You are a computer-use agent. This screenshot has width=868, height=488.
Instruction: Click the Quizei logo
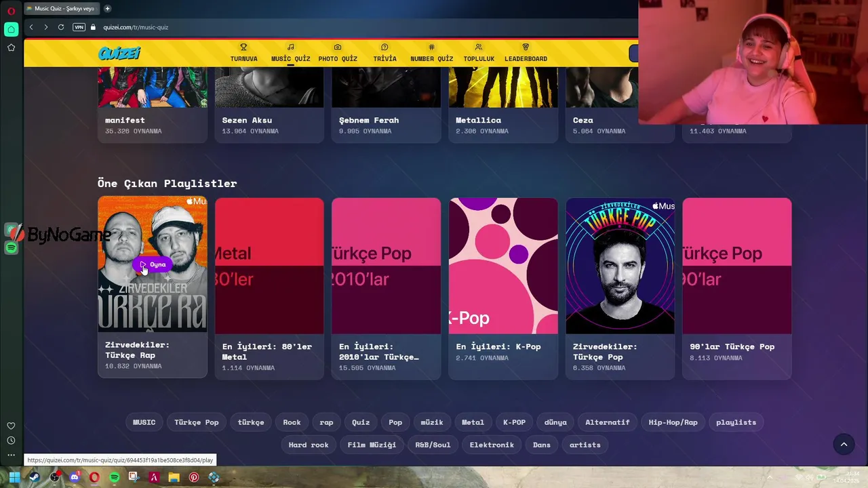click(x=119, y=53)
